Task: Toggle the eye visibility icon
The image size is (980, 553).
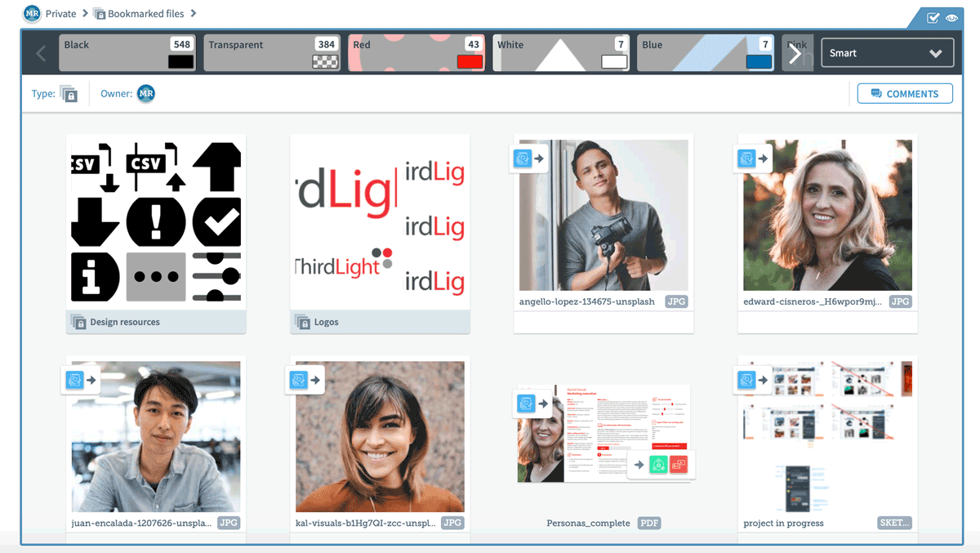Action: pos(951,18)
